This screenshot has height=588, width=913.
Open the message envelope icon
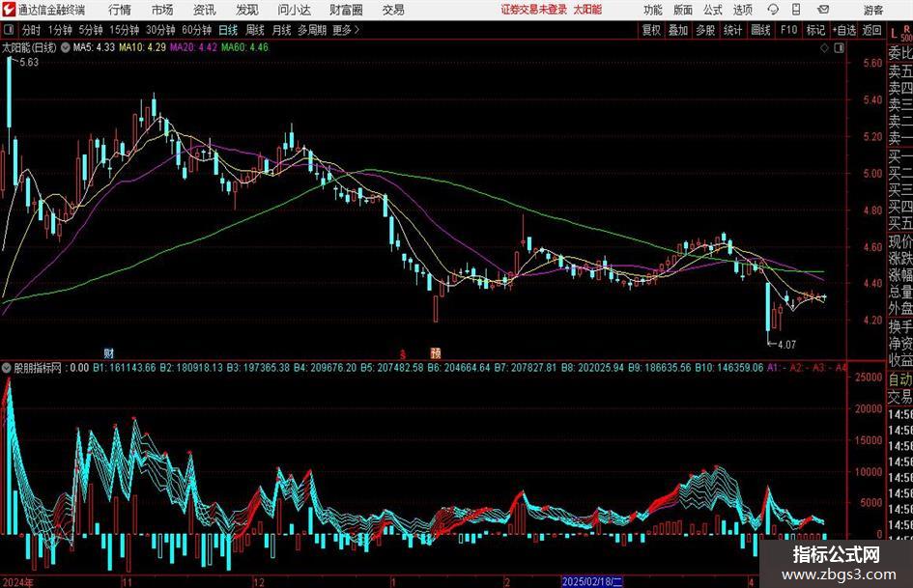tap(823, 10)
